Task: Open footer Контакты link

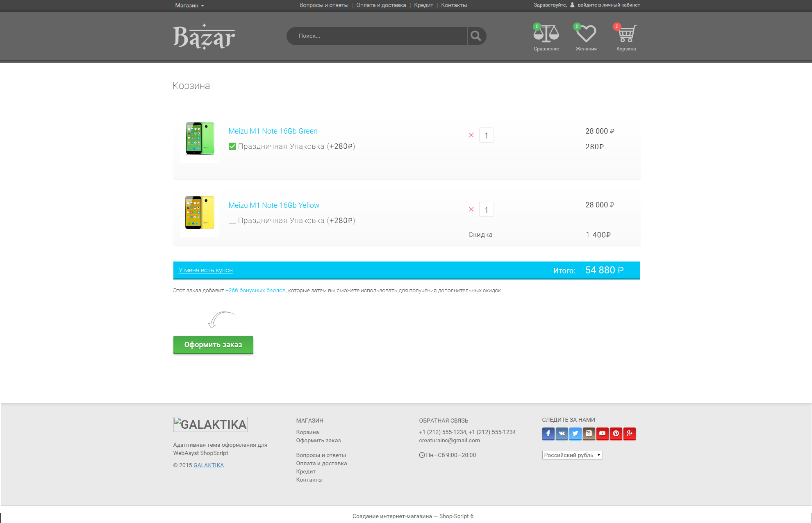Action: [x=309, y=480]
